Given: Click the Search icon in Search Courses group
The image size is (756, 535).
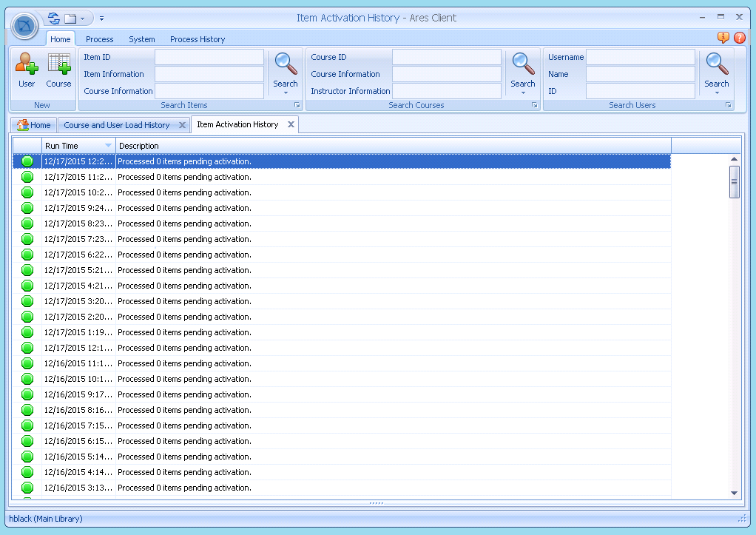Looking at the screenshot, I should pos(523,64).
